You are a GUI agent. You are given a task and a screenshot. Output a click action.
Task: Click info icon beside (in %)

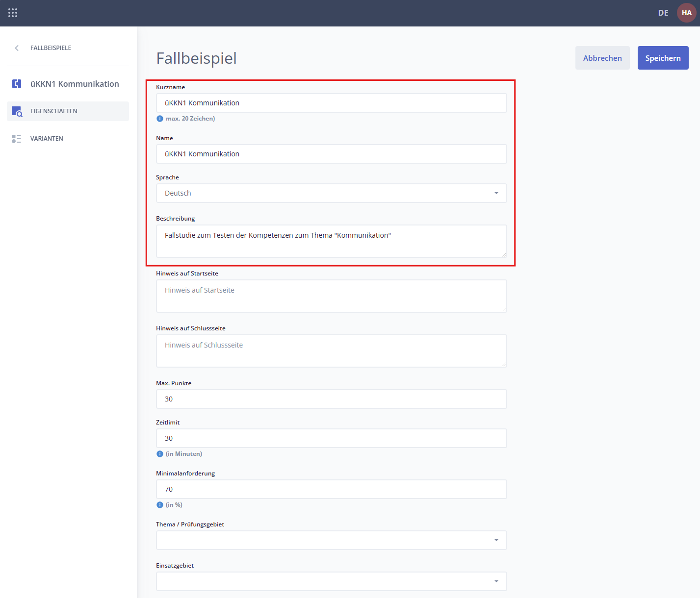[160, 505]
